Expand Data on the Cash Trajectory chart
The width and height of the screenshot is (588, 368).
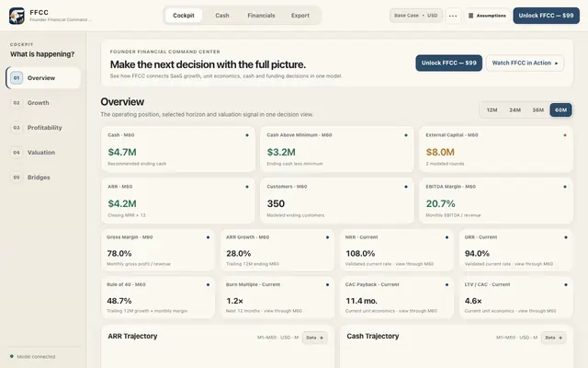(553, 338)
